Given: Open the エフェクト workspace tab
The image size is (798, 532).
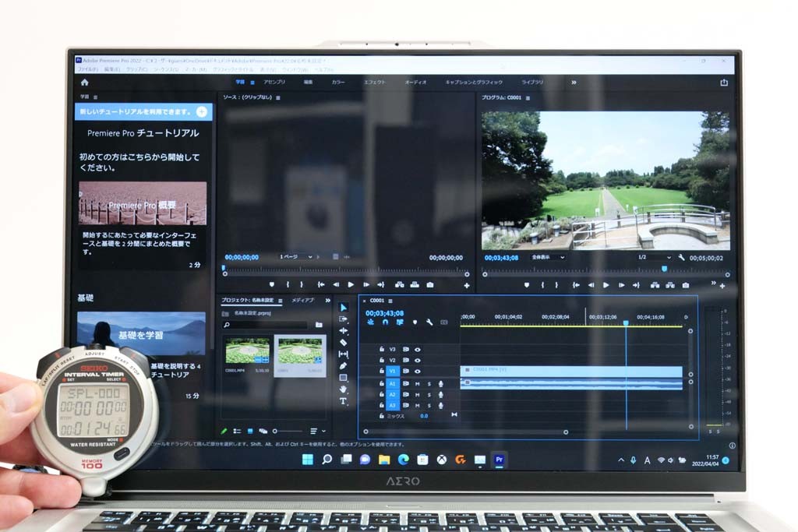Looking at the screenshot, I should (374, 82).
